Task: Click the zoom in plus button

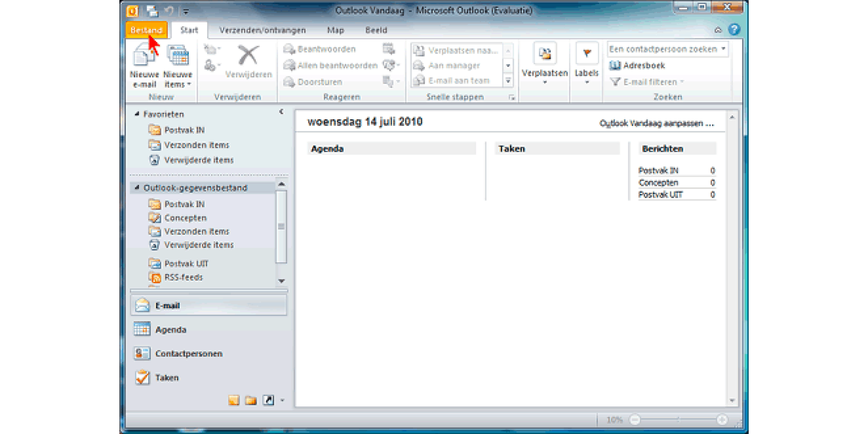Action: (722, 420)
